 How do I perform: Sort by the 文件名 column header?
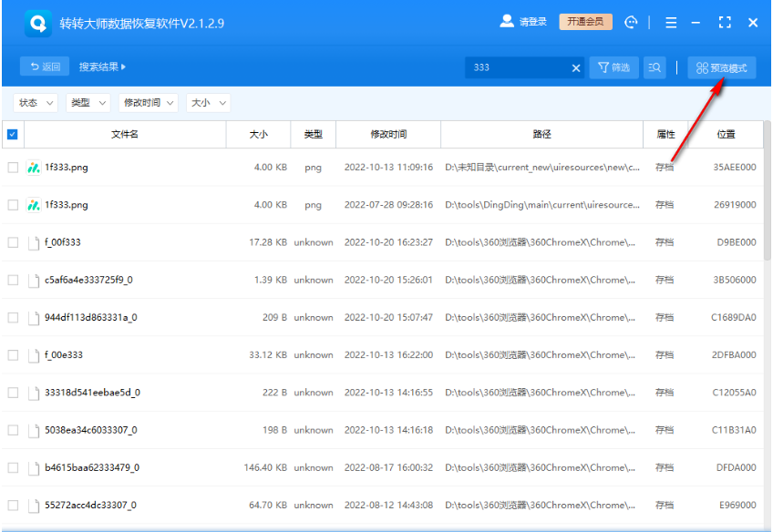125,135
